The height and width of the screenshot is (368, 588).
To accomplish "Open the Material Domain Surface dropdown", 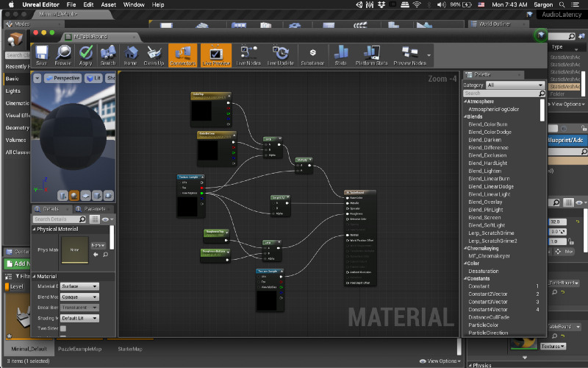I will 79,286.
